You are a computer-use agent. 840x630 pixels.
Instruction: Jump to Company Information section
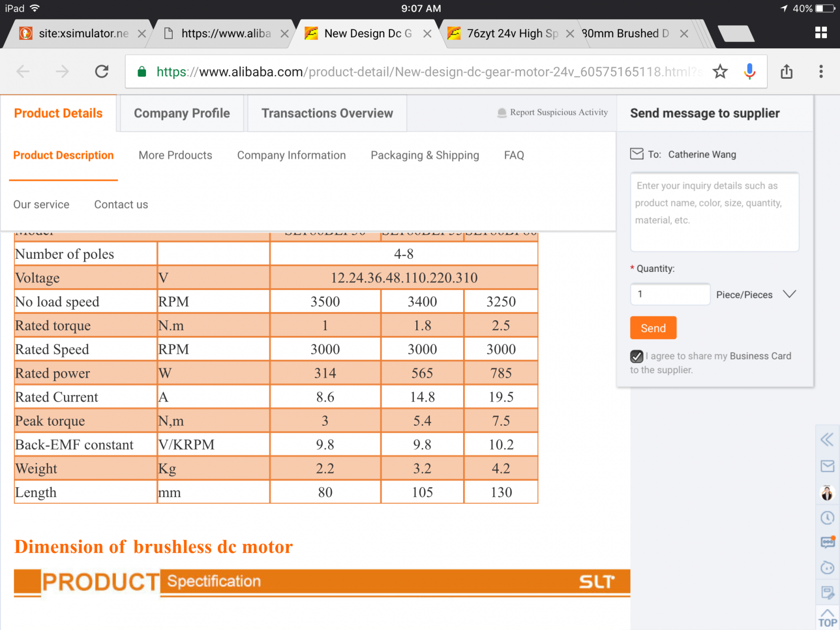pyautogui.click(x=291, y=155)
